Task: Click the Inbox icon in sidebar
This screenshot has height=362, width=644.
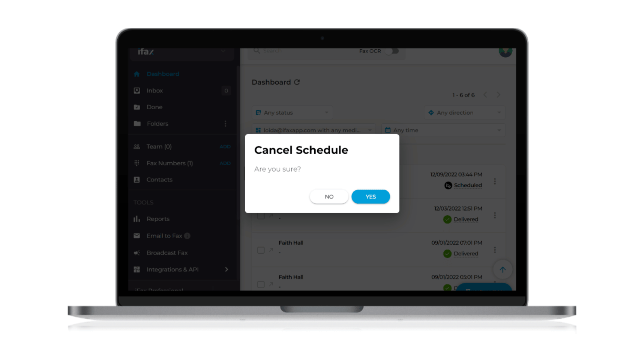Action: point(137,90)
